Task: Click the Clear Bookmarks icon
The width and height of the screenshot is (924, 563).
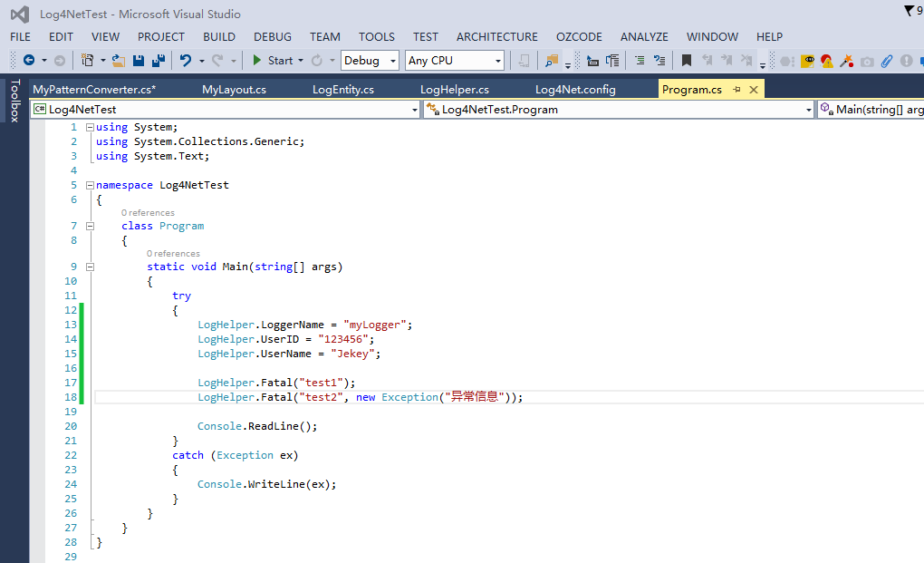Action: click(x=746, y=60)
